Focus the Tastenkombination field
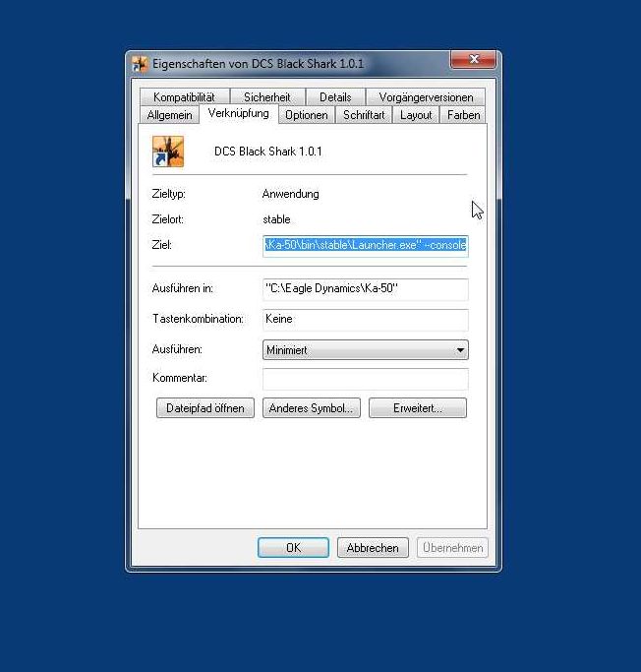641x672 pixels. click(366, 320)
